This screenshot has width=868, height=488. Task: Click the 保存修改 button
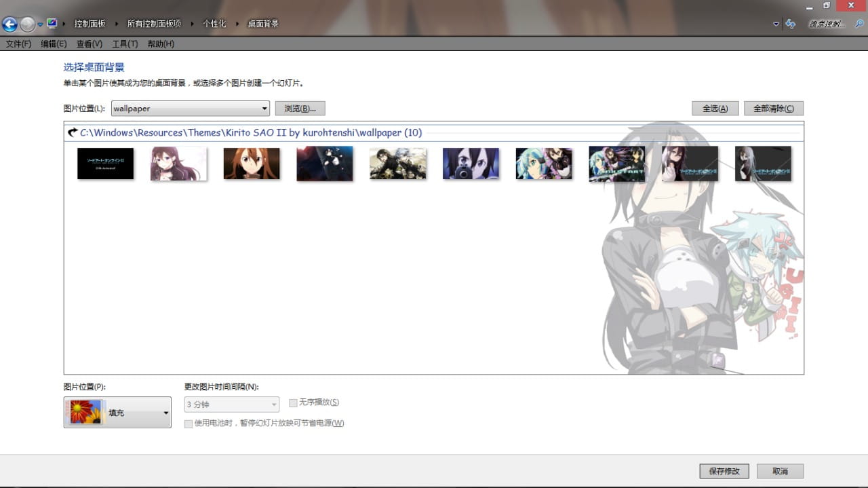pyautogui.click(x=724, y=470)
